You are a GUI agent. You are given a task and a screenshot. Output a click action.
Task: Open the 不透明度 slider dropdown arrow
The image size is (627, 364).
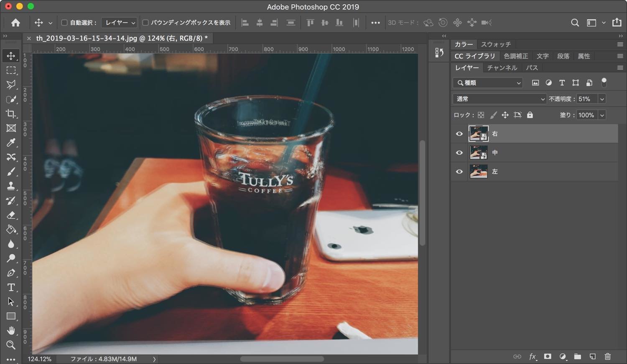(602, 99)
